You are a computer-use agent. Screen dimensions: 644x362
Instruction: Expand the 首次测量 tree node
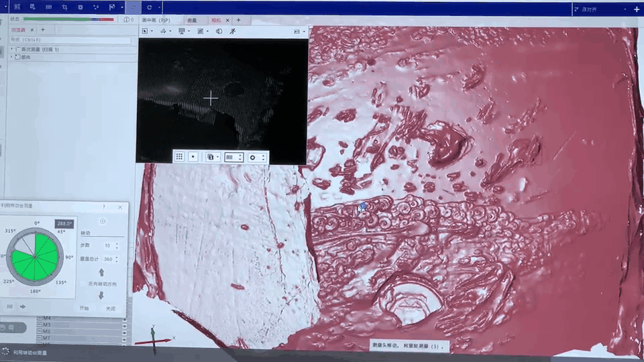(12, 50)
